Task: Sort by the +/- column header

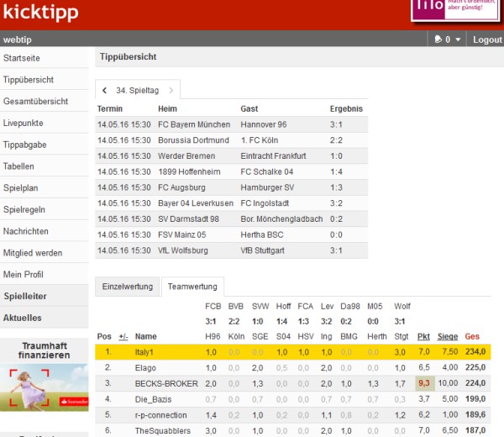Action: click(123, 337)
